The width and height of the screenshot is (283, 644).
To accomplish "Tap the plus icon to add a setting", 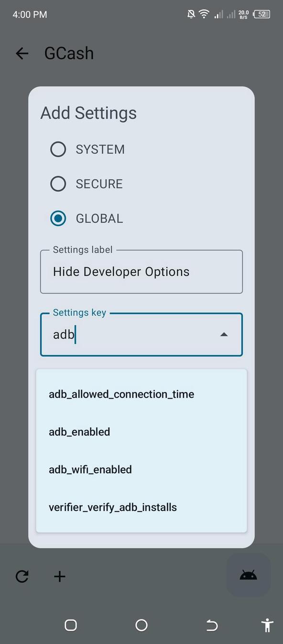I will [x=59, y=576].
